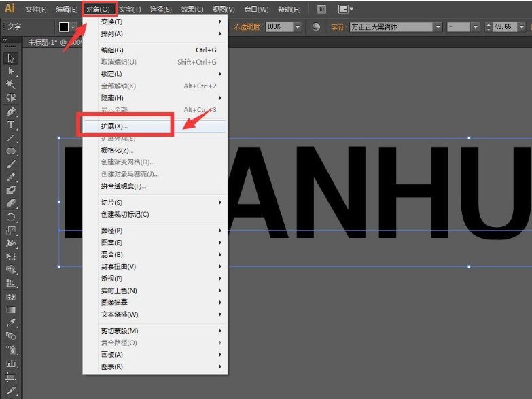Select the Pencil tool

point(11,177)
